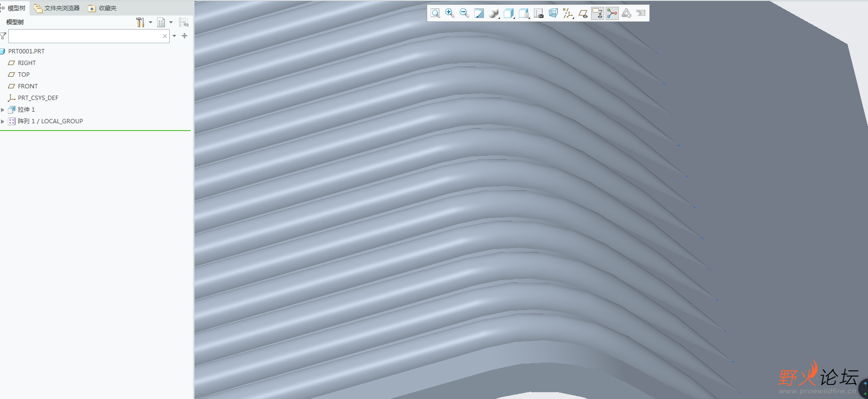
Task: Toggle the spin center icon
Action: (612, 14)
